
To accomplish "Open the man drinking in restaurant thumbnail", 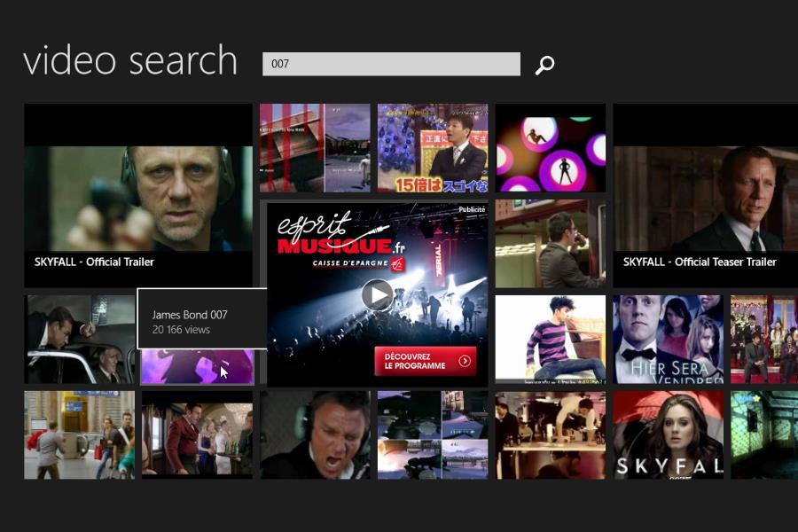I will (551, 243).
